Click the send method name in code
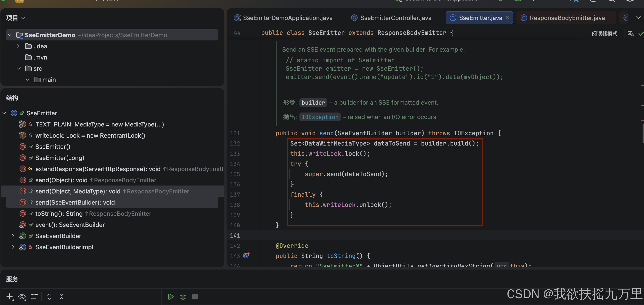 coord(326,133)
